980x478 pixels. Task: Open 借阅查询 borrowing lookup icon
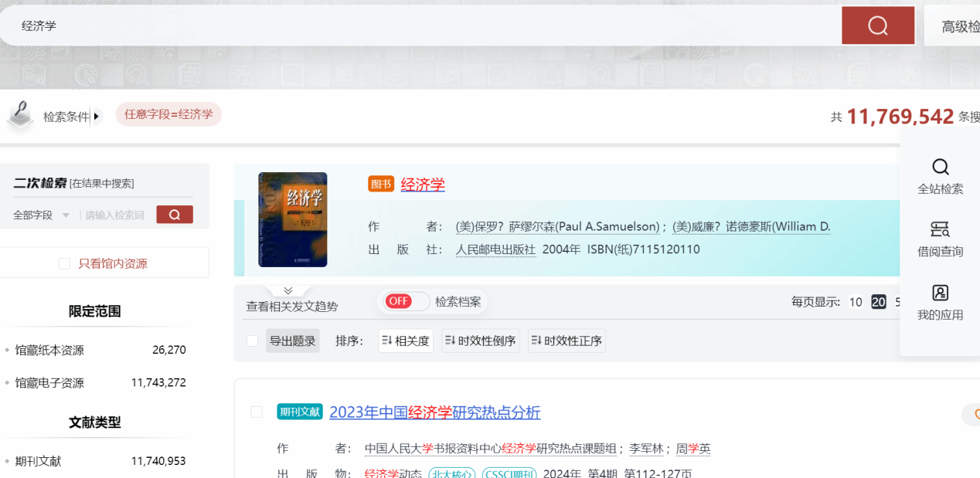coord(940,229)
